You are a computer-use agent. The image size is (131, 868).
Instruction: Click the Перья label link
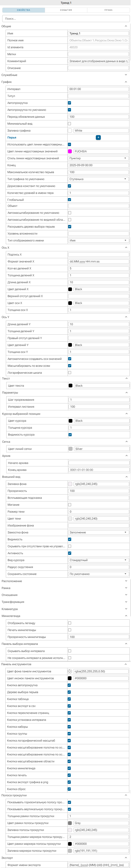[x=12, y=137]
